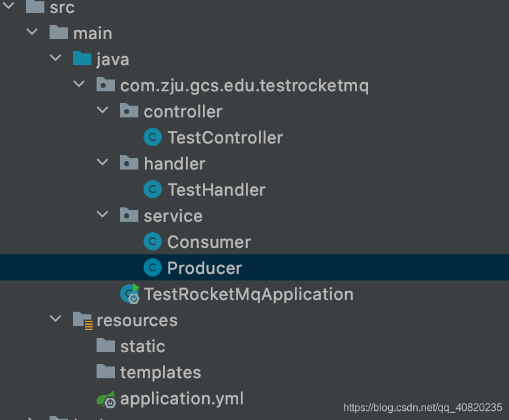Collapse the service package
The image size is (509, 420).
pos(102,216)
